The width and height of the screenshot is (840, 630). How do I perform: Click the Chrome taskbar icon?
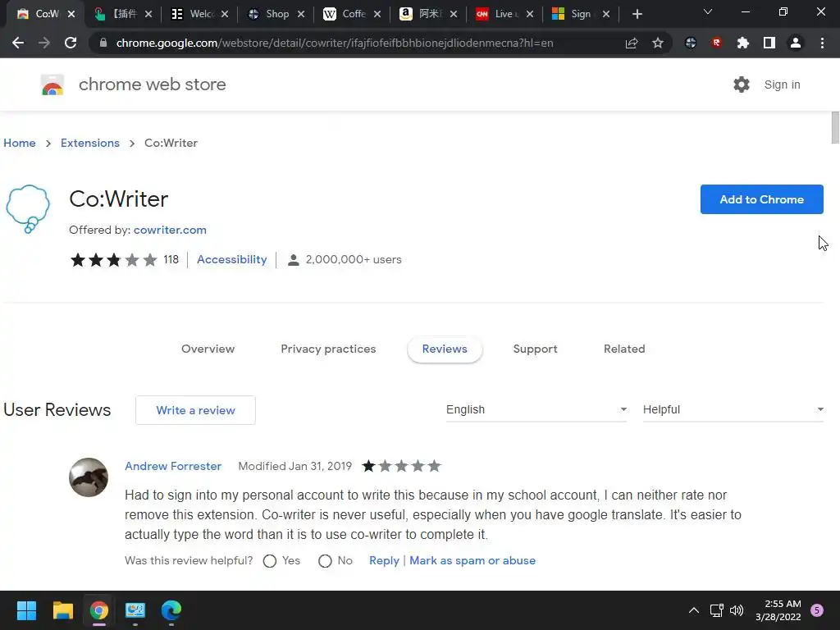[99, 610]
